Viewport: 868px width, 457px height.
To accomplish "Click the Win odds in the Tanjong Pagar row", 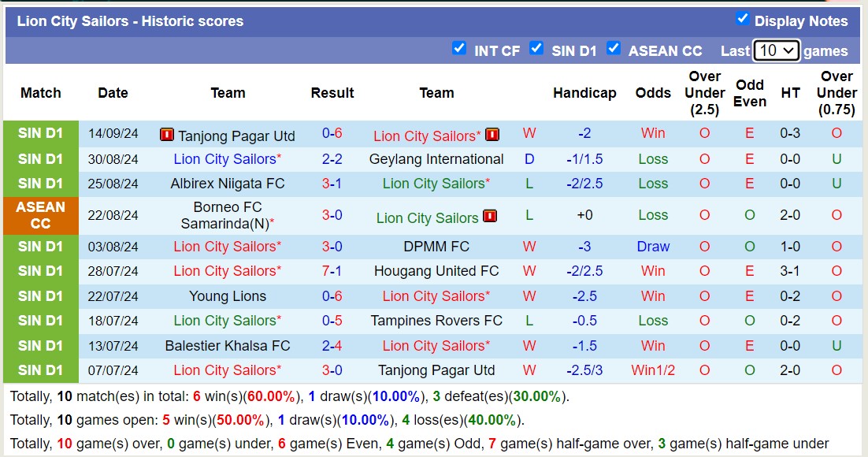I will (652, 134).
